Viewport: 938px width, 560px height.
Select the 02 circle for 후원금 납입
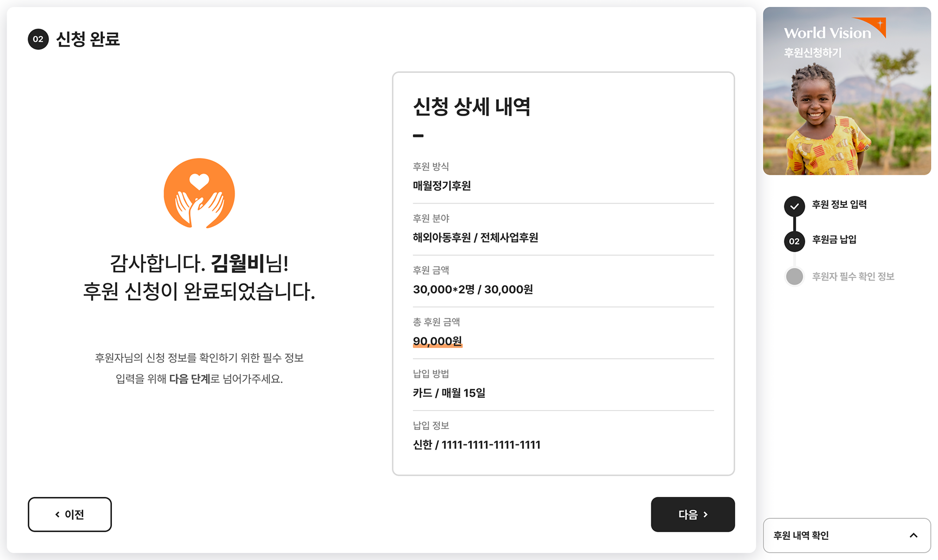[x=794, y=241]
